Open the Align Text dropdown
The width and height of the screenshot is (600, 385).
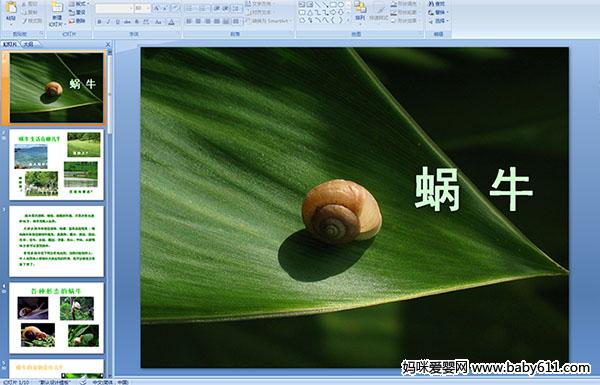pyautogui.click(x=261, y=12)
